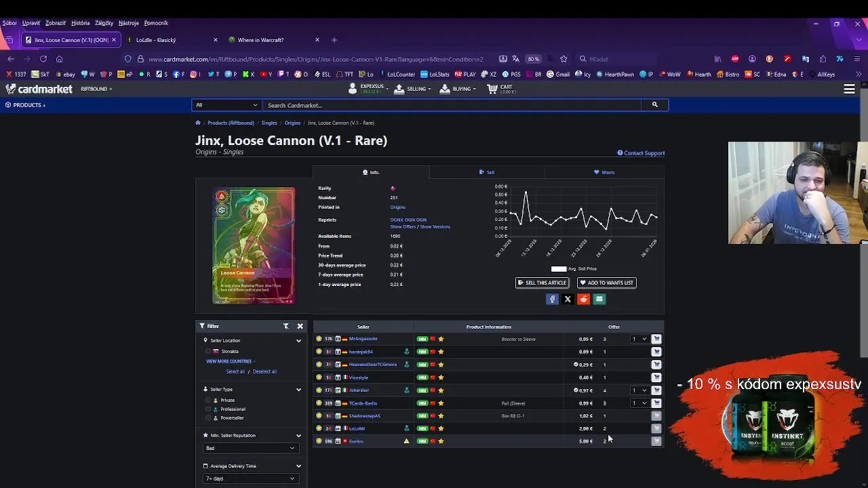This screenshot has height=488, width=868.
Task: Reload the page in browser toolbar
Action: (43, 59)
